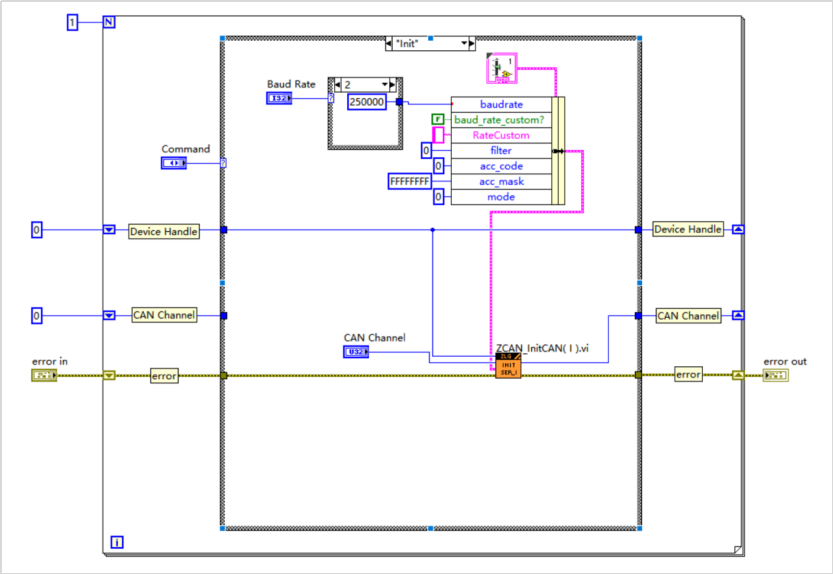Click the right shift register on the CAN Channel wire
The height and width of the screenshot is (574, 833).
pos(738,316)
